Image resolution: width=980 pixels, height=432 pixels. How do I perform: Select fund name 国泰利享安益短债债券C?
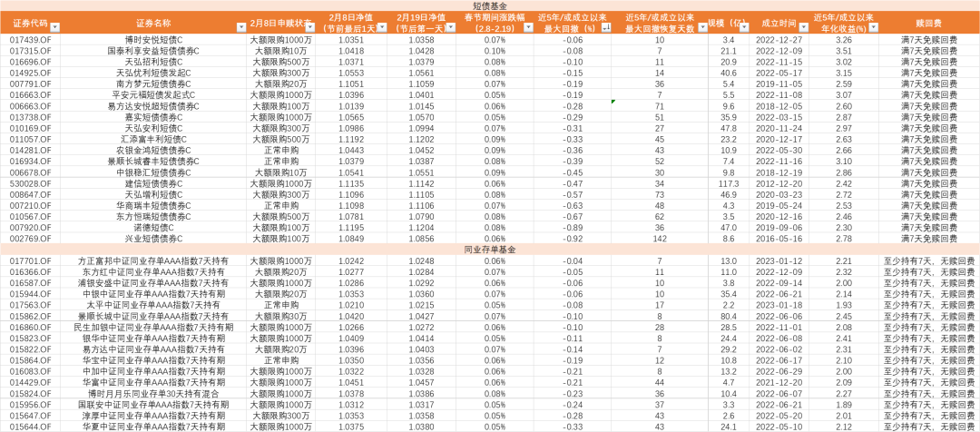pos(153,51)
